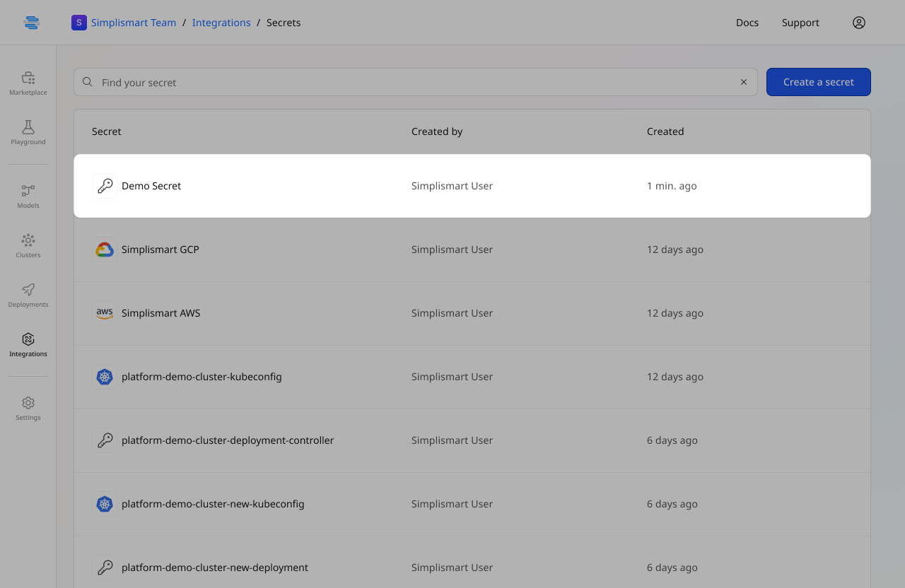Click Simplismart User in Simplismart GCP row
905x588 pixels.
click(452, 249)
